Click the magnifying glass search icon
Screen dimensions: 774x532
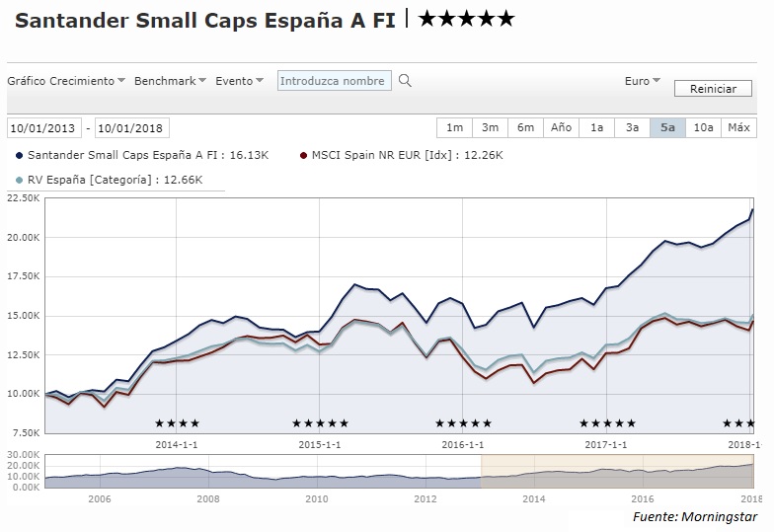(x=405, y=81)
